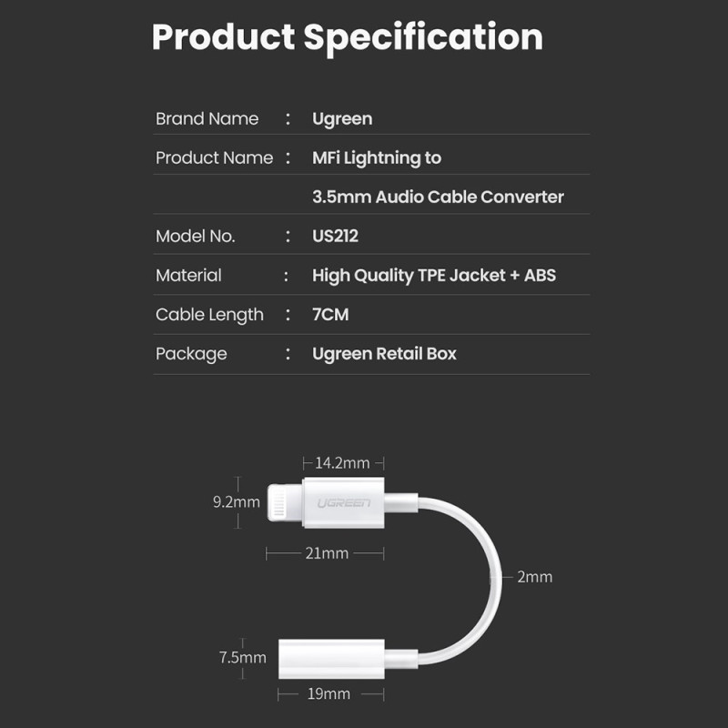
Task: Select the Product Name label
Action: pyautogui.click(x=214, y=157)
